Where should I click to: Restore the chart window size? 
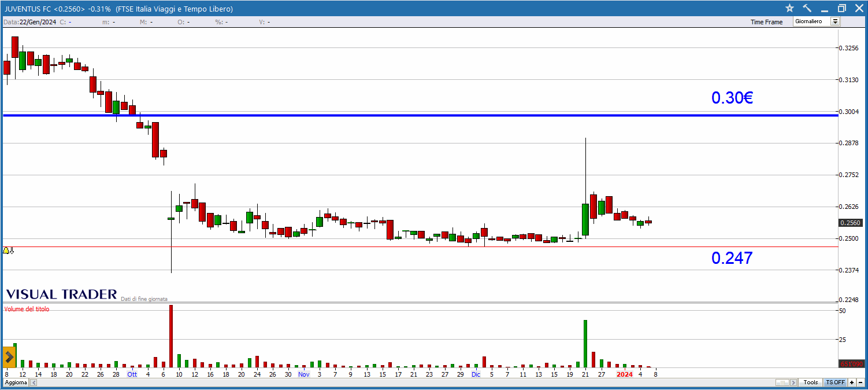pos(842,8)
